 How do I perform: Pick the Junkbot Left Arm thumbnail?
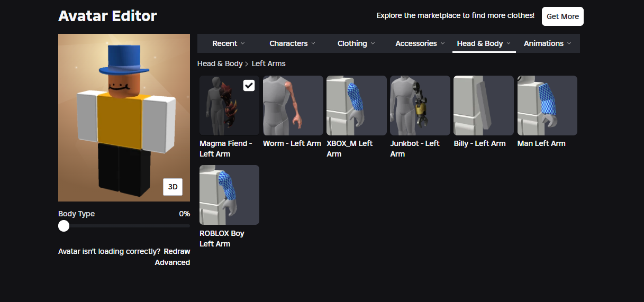click(420, 105)
